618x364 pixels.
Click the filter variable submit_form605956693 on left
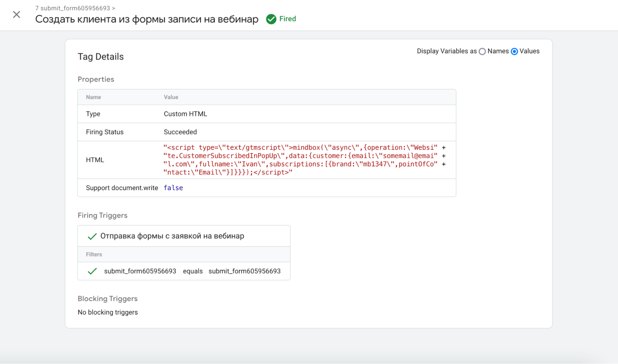(140, 271)
